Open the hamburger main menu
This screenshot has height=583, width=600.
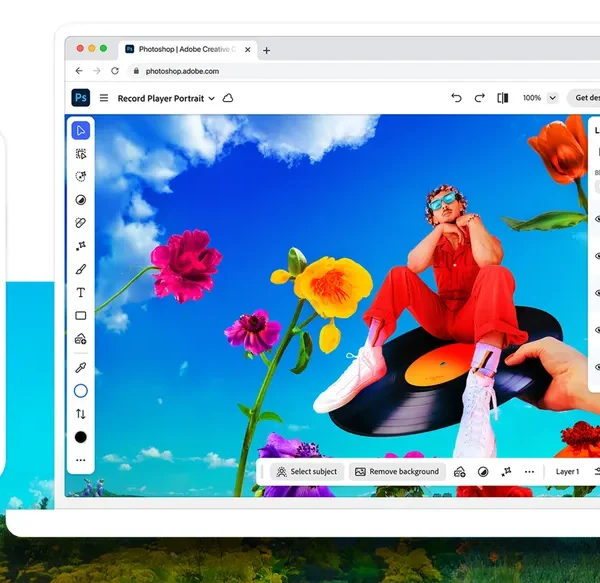(104, 98)
